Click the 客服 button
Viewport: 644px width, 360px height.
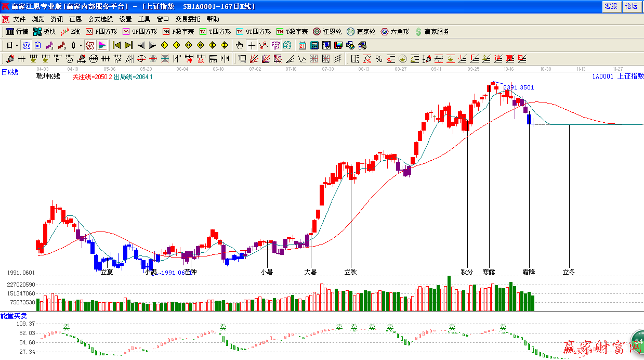coord(611,6)
